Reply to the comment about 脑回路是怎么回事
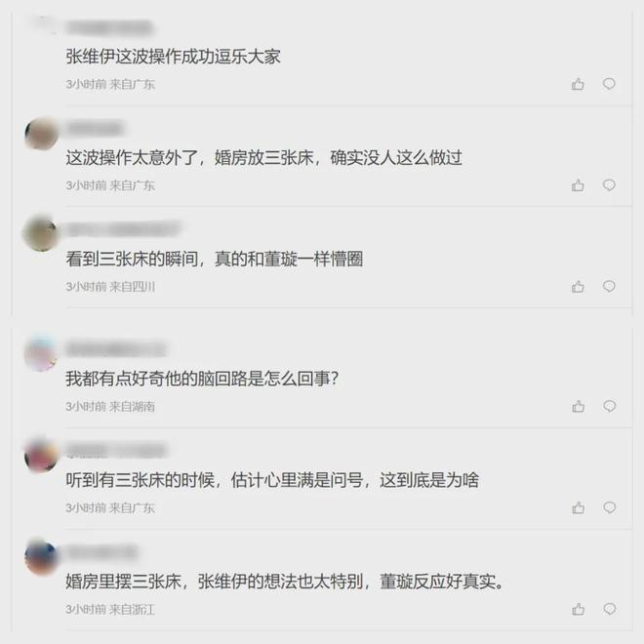The image size is (644, 644). coord(610,406)
